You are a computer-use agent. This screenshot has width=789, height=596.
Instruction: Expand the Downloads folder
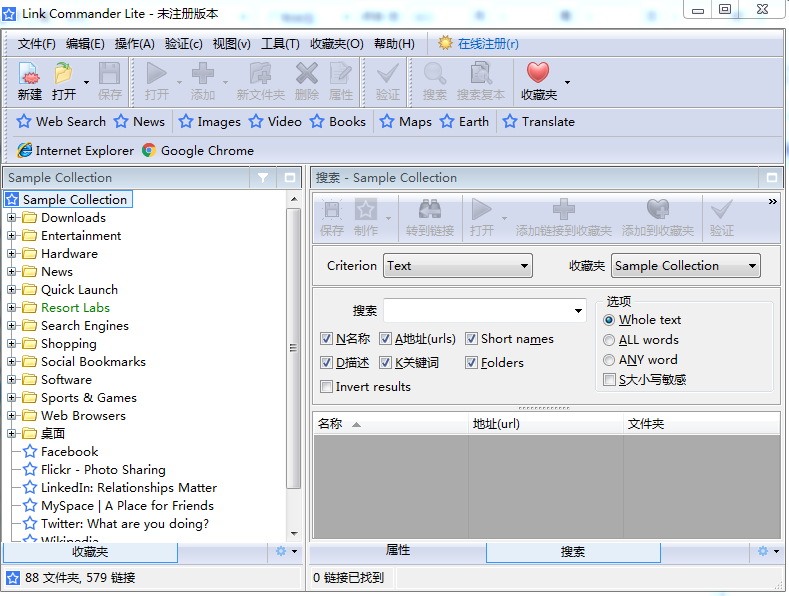tap(12, 217)
